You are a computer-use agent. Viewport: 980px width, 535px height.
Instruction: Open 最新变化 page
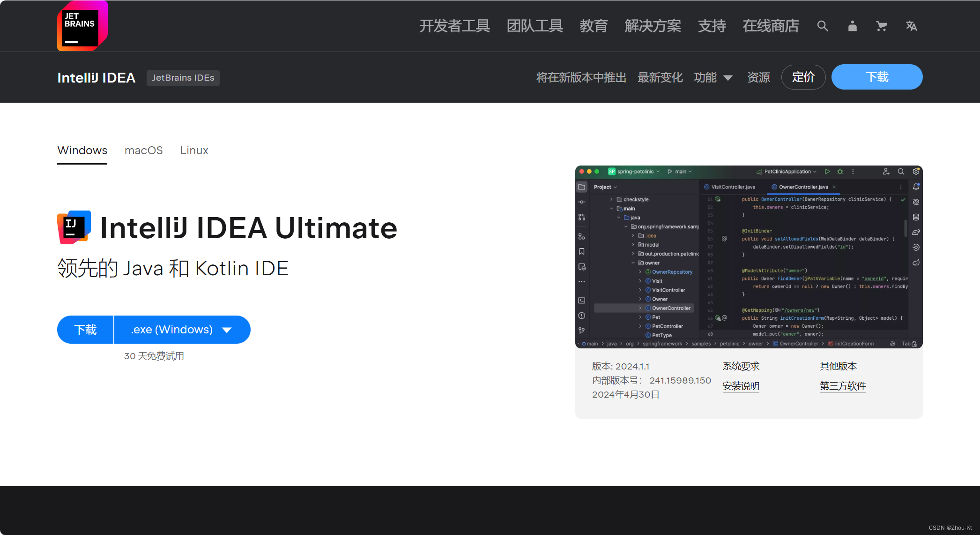[660, 77]
